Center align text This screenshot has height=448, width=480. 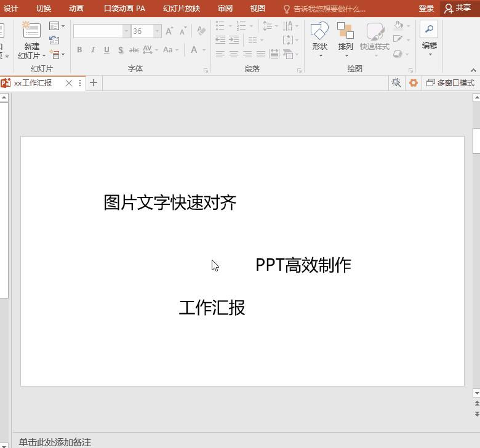click(234, 55)
